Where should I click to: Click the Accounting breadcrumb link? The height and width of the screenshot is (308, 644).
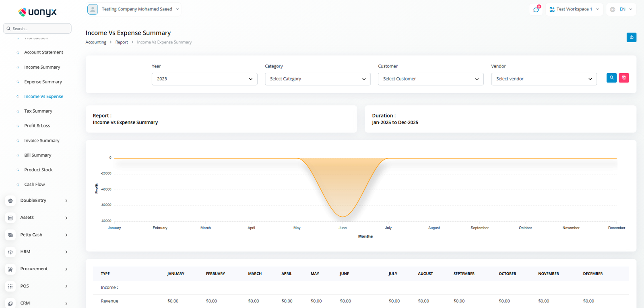(x=96, y=42)
